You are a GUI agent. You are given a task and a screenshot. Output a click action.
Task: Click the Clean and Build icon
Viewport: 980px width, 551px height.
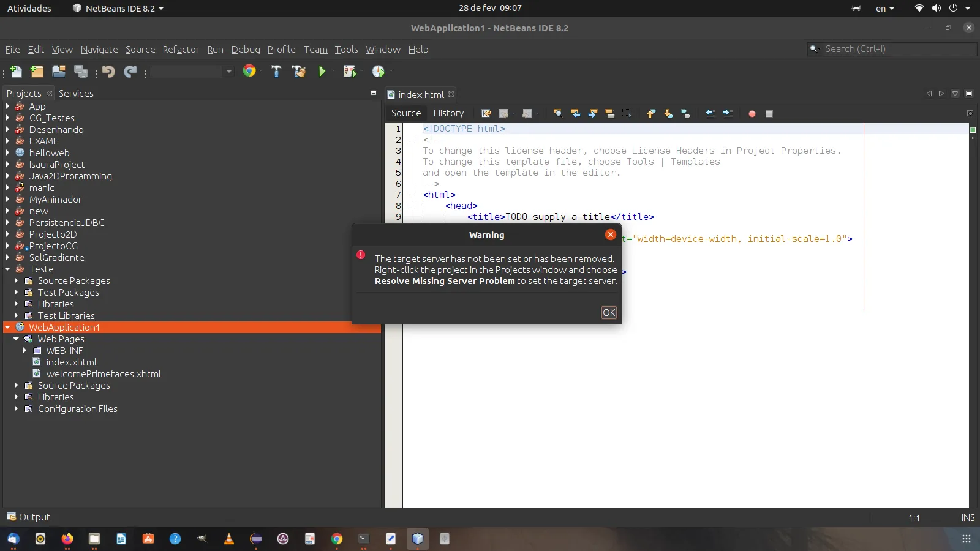pyautogui.click(x=299, y=72)
